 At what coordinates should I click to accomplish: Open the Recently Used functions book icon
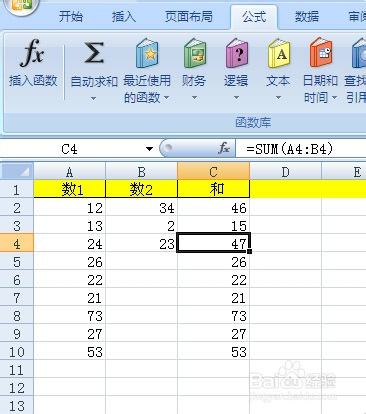(x=147, y=53)
